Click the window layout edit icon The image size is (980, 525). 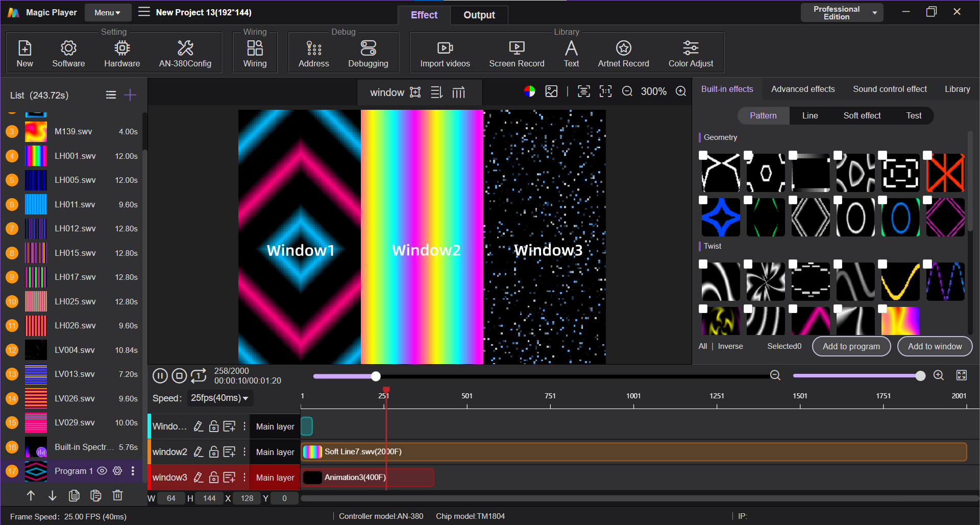pos(415,92)
